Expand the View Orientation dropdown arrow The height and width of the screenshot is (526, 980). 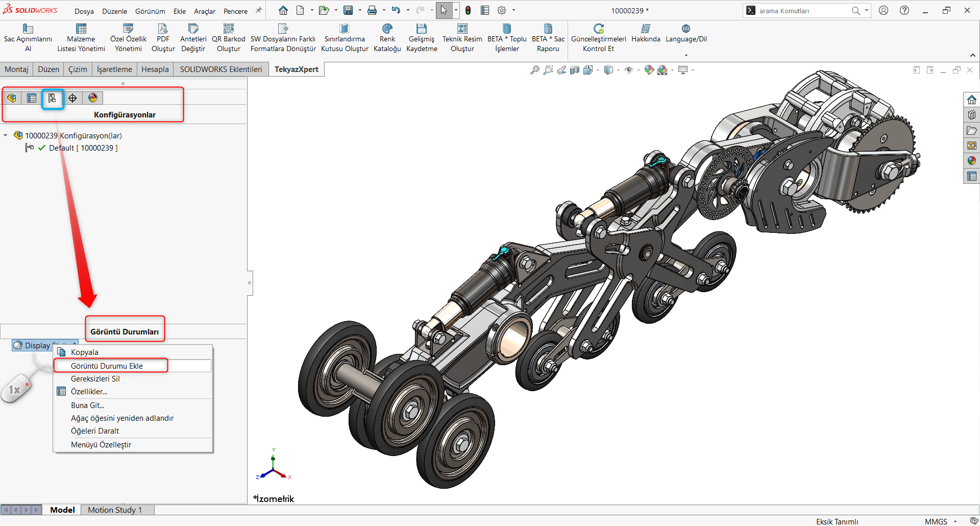[x=598, y=70]
